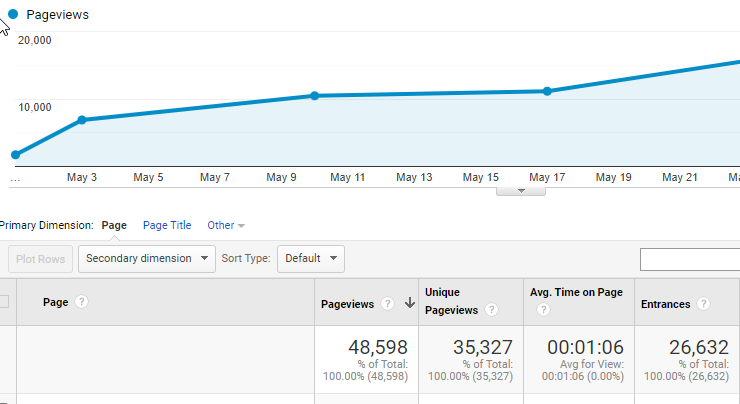Screen dimensions: 740x404
Task: Click the Entrances column header
Action: tap(665, 304)
